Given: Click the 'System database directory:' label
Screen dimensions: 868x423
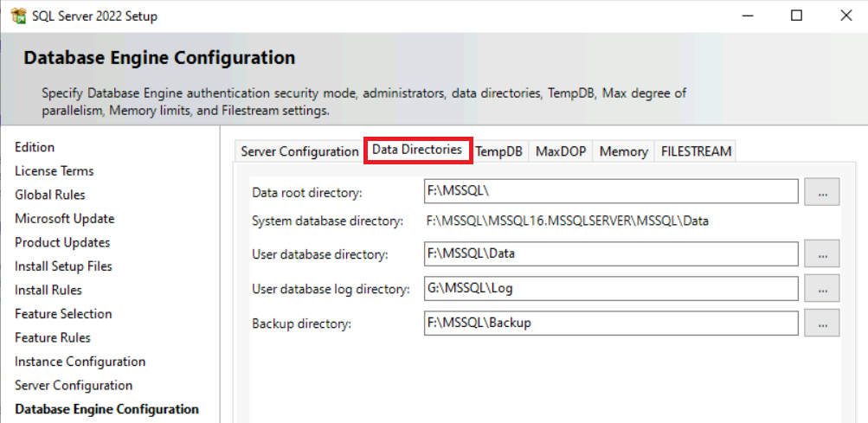Looking at the screenshot, I should pos(327,222).
